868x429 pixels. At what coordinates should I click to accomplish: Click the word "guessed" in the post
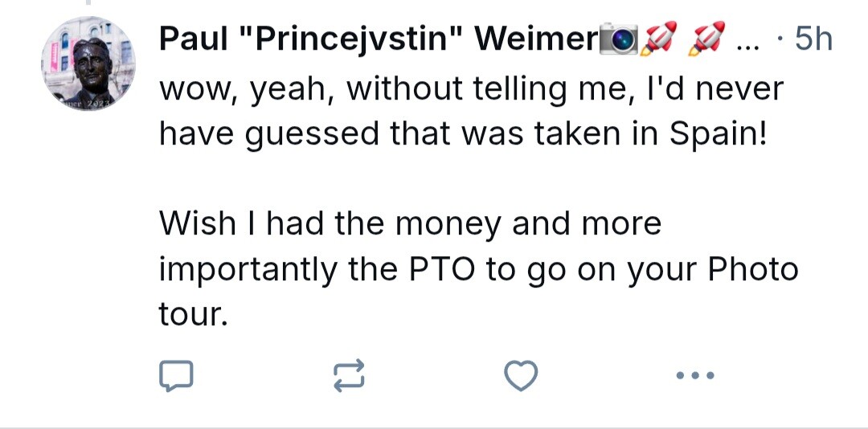tap(313, 133)
